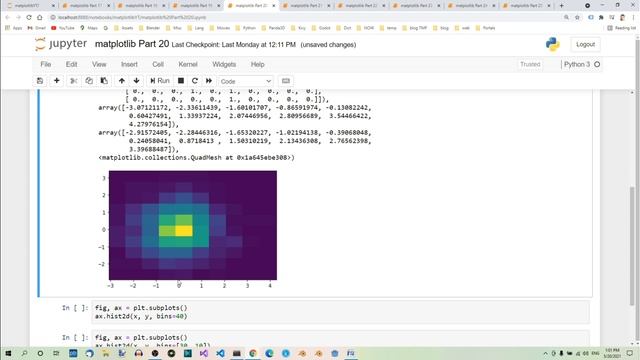The image size is (640, 360).
Task: Open the Cell menu
Action: [x=158, y=64]
